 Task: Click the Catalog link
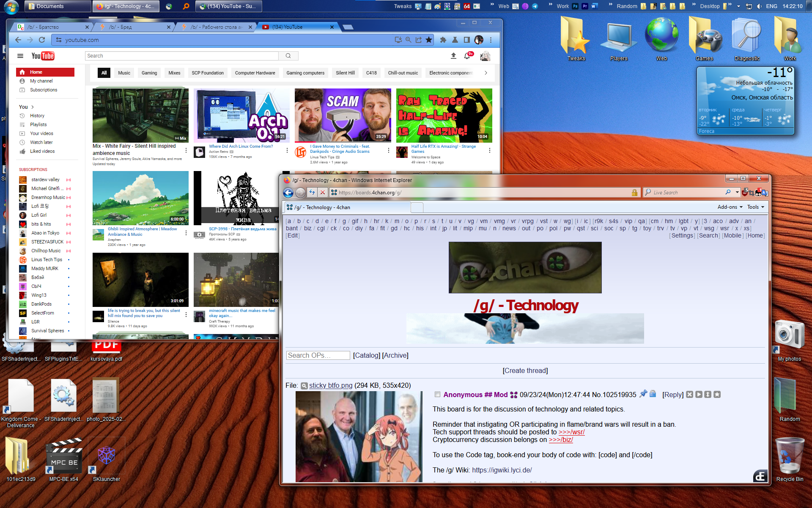click(366, 356)
